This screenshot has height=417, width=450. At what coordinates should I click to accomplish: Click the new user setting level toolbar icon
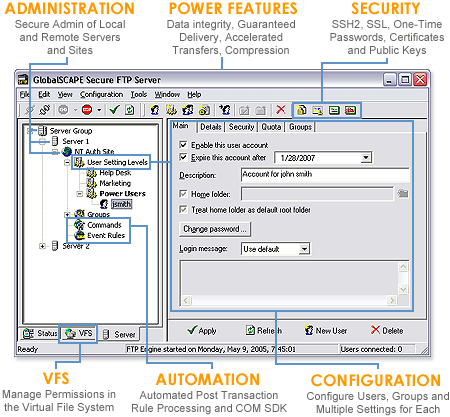click(x=171, y=110)
